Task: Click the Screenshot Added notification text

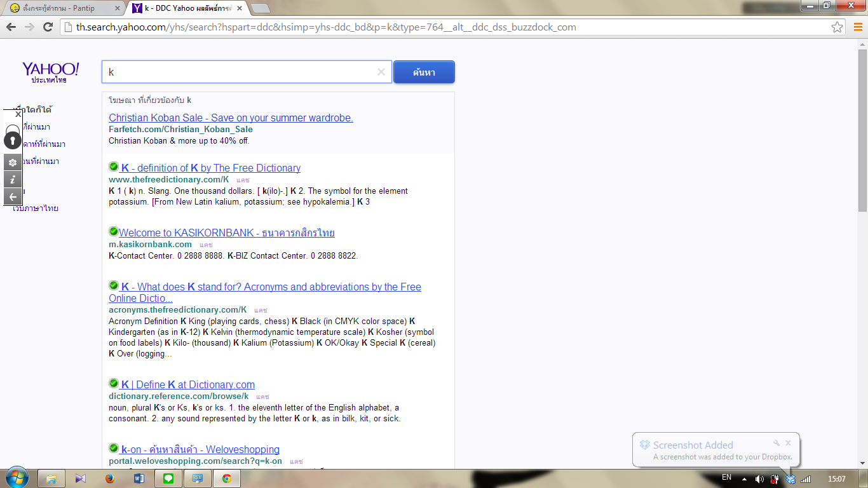Action: tap(693, 445)
